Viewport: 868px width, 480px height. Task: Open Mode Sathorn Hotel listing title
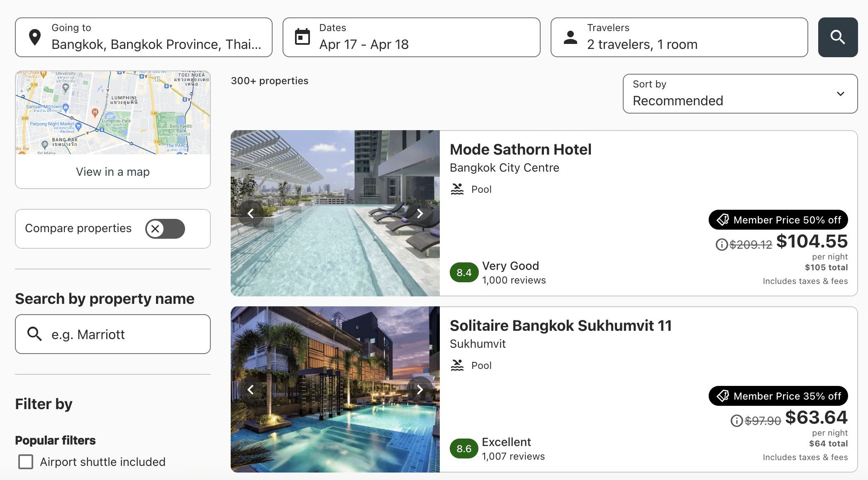pos(520,150)
